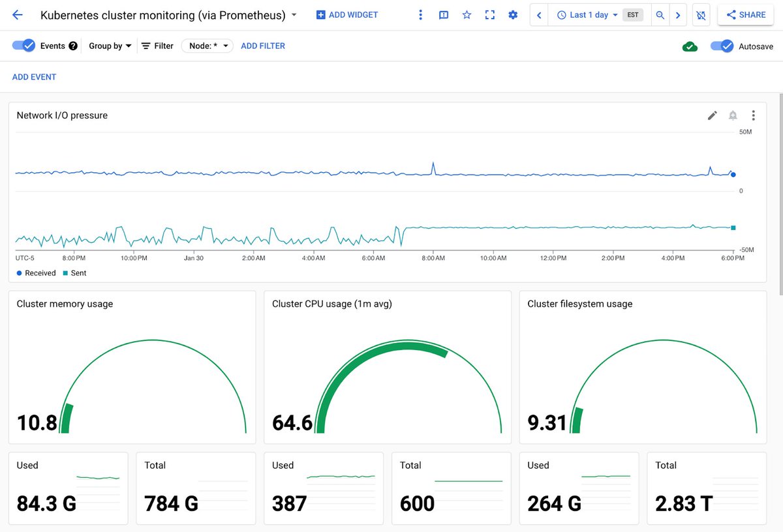
Task: Click the Cluster memory usage gauge
Action: point(153,387)
